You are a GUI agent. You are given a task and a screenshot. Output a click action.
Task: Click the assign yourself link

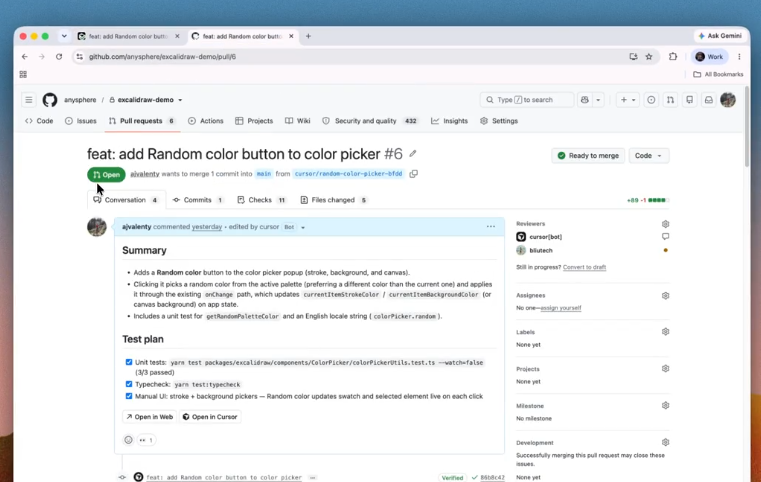pos(561,308)
